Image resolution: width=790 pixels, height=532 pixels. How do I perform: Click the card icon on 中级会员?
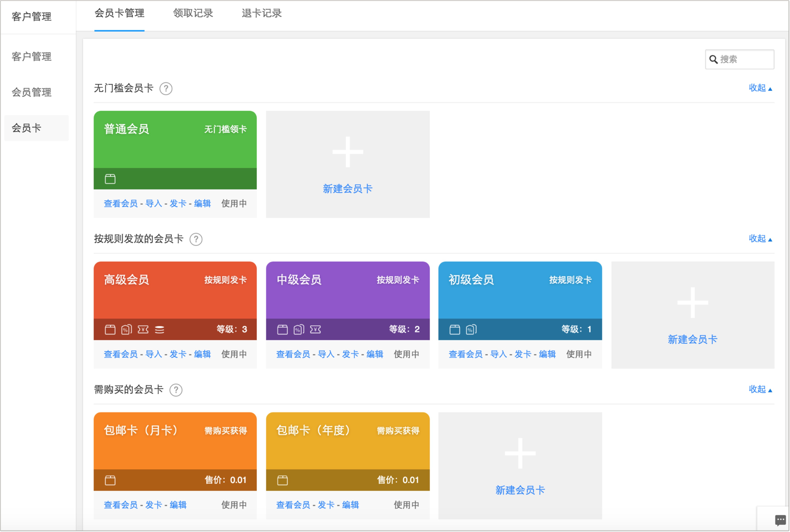click(282, 330)
